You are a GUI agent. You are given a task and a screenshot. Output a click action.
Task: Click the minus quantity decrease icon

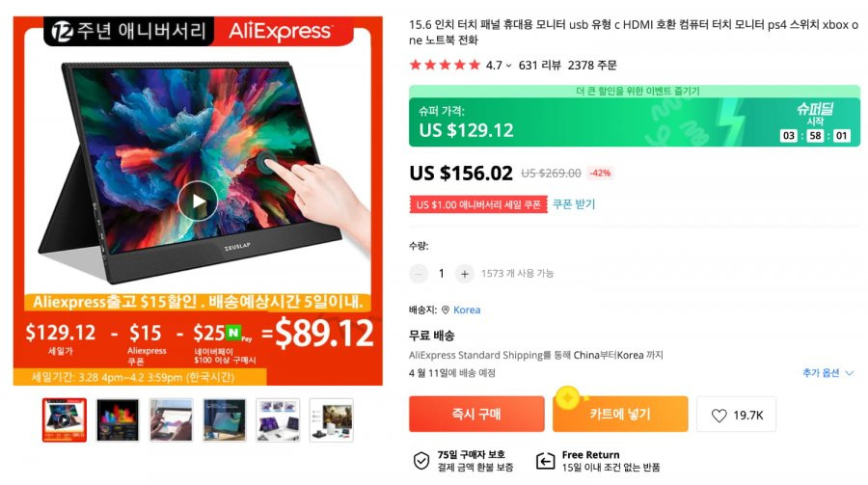coord(419,274)
